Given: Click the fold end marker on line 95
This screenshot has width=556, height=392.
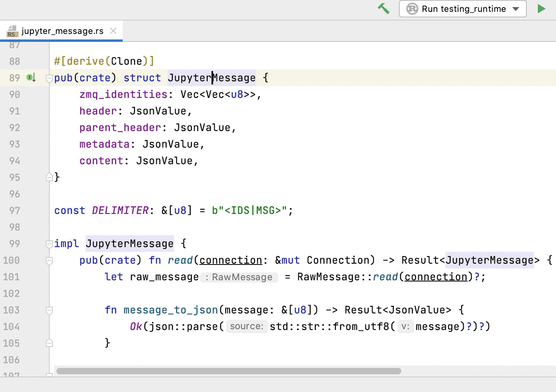Looking at the screenshot, I should 49,177.
